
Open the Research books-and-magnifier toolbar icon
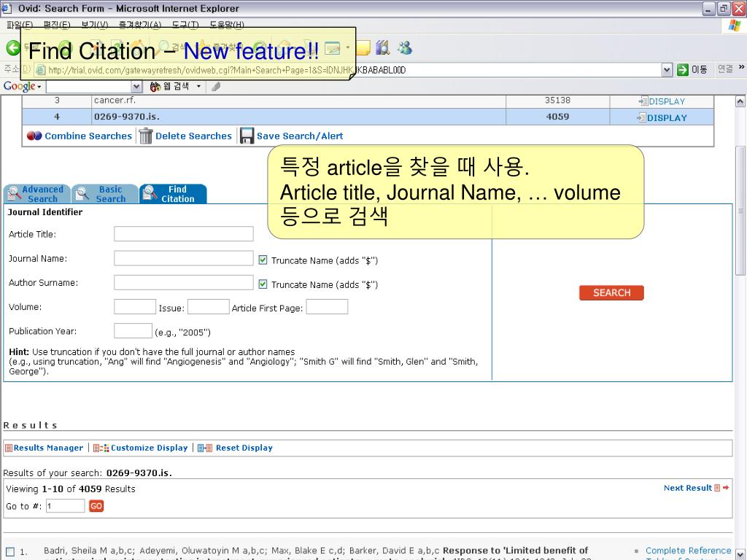point(382,47)
